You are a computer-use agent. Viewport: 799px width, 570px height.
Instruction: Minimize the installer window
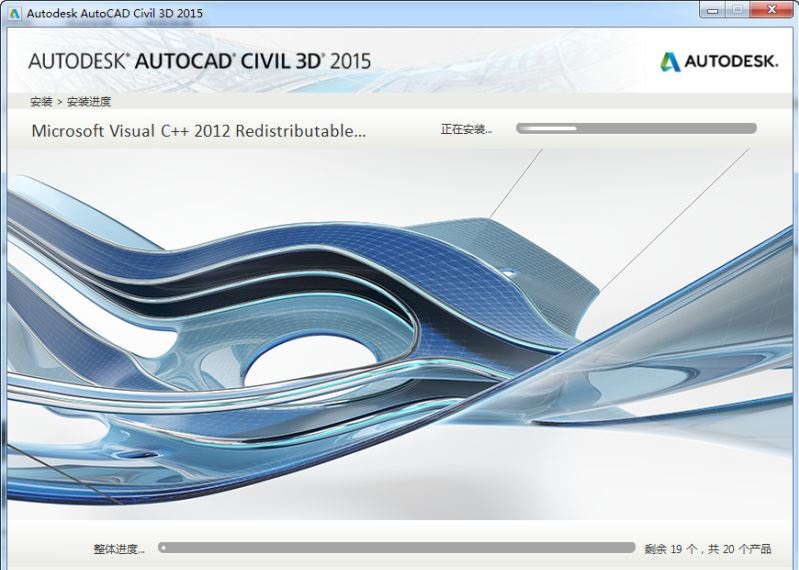click(x=713, y=10)
